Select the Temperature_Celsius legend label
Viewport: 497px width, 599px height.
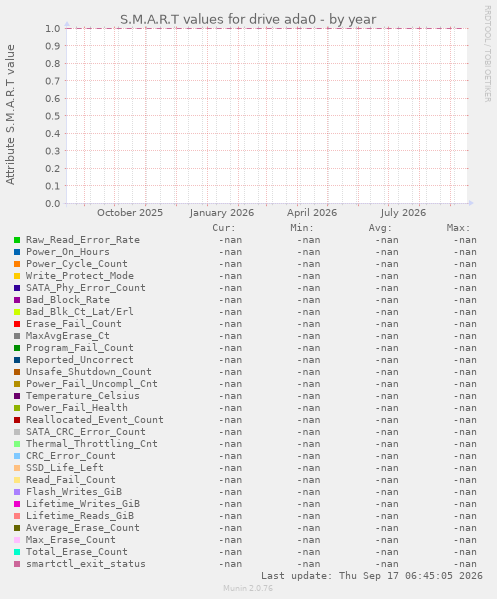click(83, 396)
